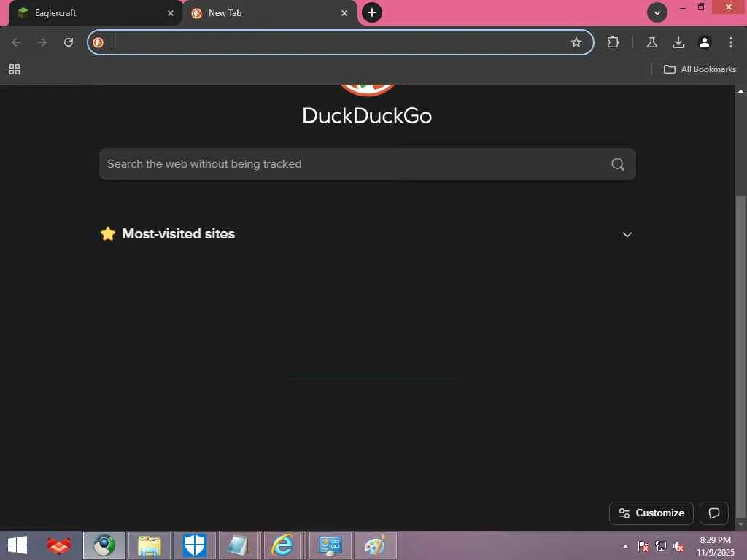Open the blue shield taskbar app
Screen dimensions: 747x560
point(195,545)
